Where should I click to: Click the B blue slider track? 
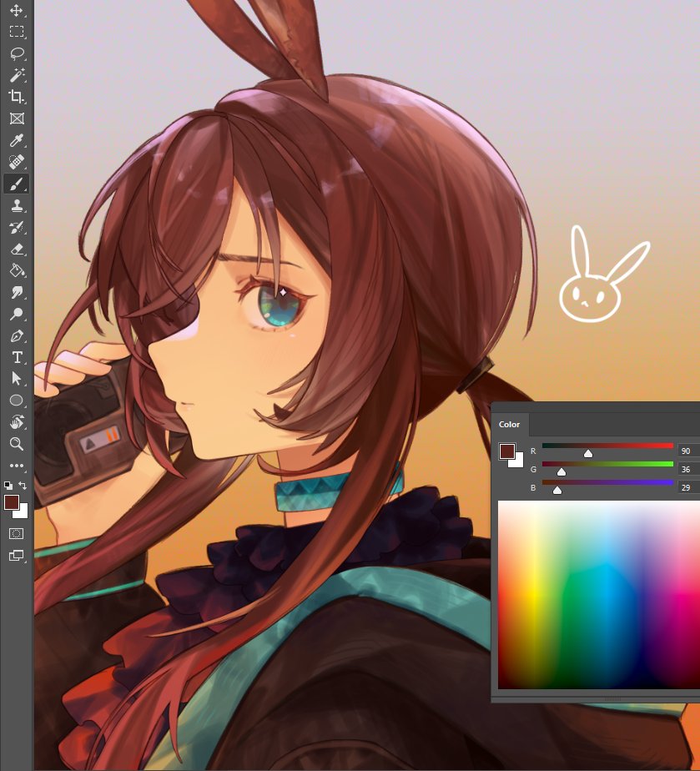pos(607,483)
